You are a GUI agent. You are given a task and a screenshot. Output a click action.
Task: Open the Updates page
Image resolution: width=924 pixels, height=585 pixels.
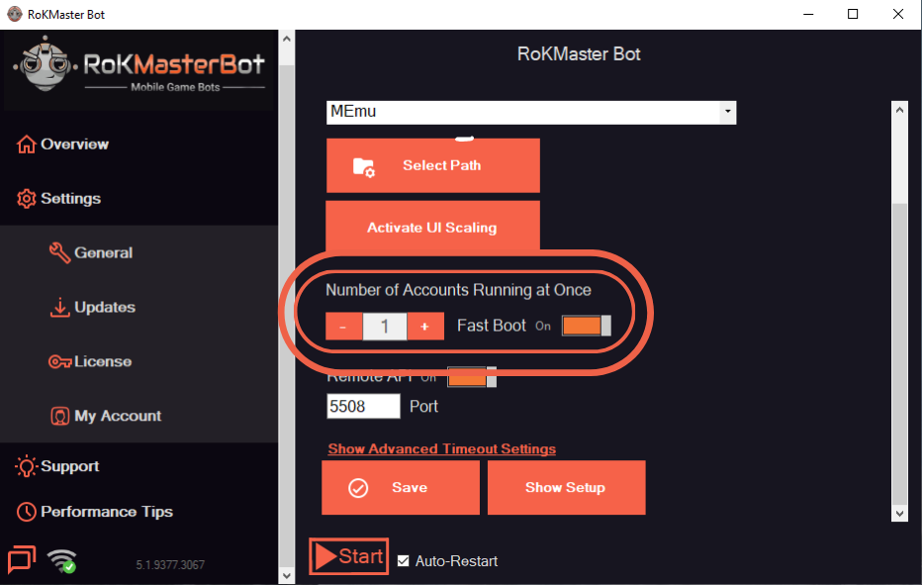(x=105, y=307)
